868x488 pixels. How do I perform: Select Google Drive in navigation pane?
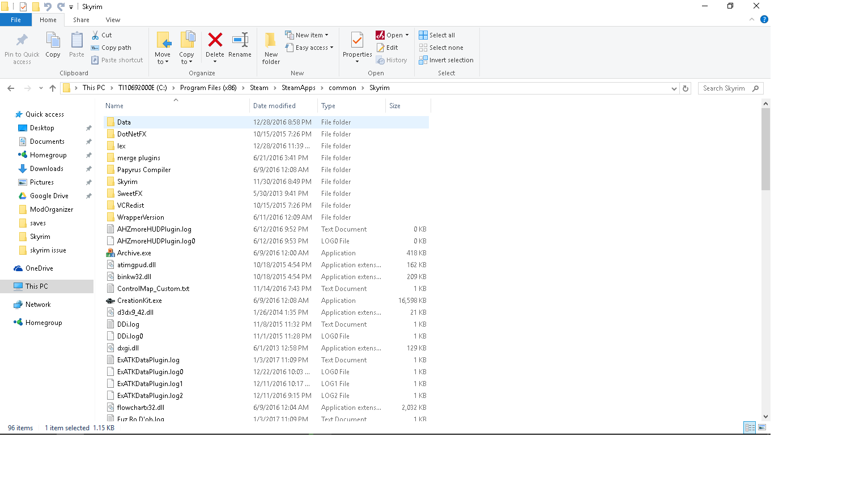coord(49,196)
